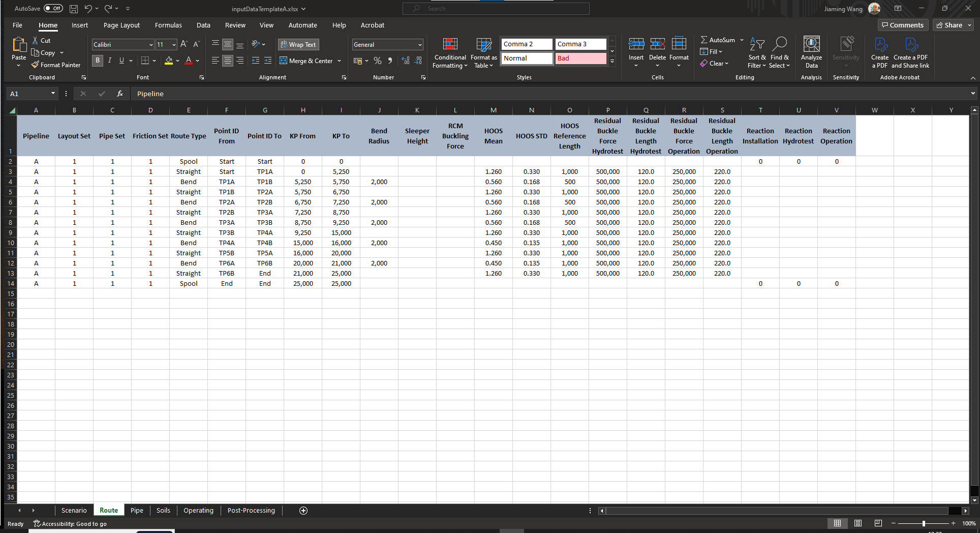Open the Page Layout tab
Viewport: 980px width, 533px height.
121,25
